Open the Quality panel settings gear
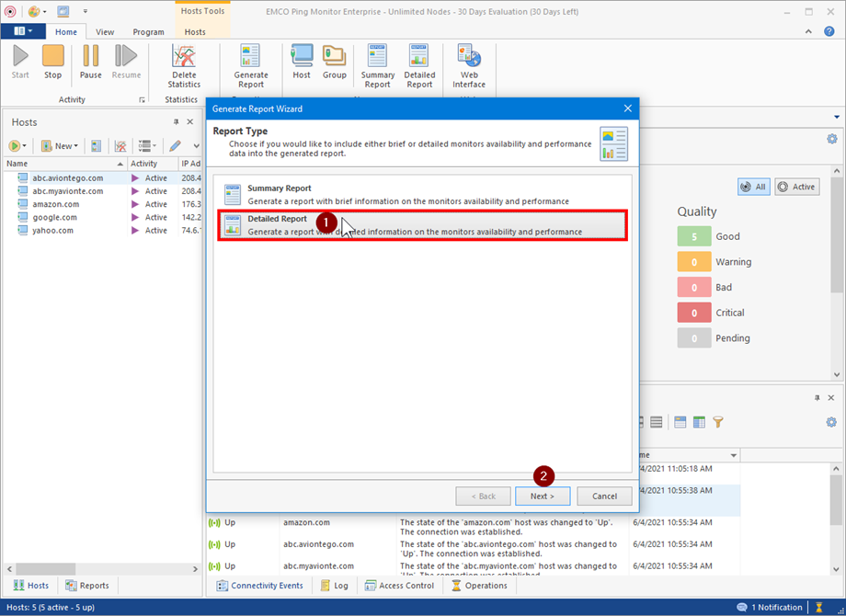The height and width of the screenshot is (616, 846). (832, 139)
